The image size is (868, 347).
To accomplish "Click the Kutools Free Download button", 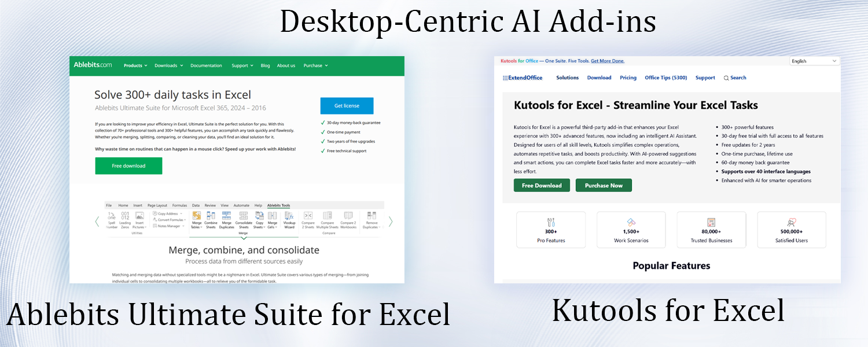I will (x=542, y=186).
